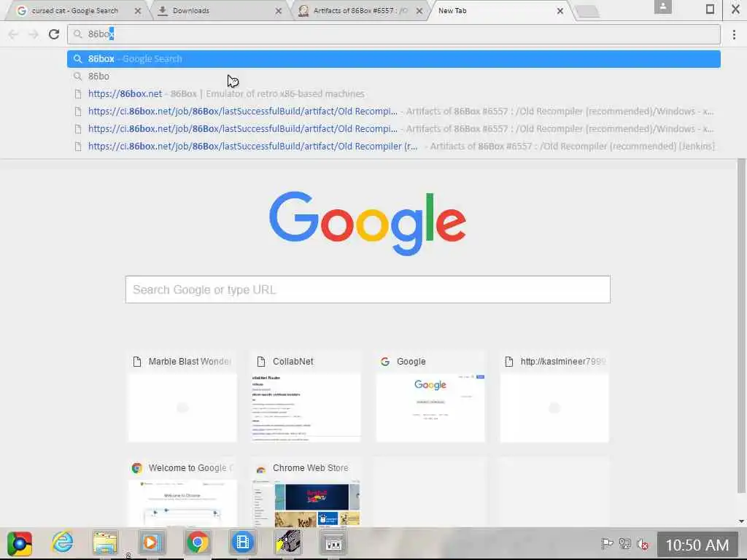Open the CollabNet thumbnail tile
Viewport: 747px width, 560px height.
[x=306, y=397]
